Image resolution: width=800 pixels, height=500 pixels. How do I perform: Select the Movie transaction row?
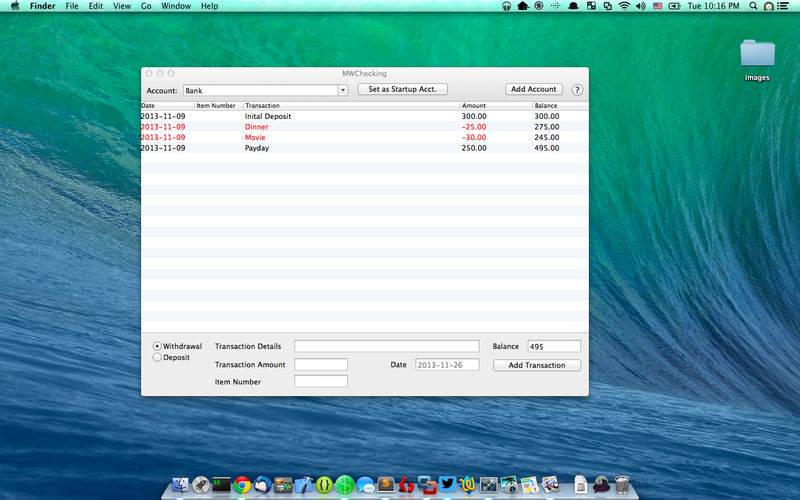(364, 137)
